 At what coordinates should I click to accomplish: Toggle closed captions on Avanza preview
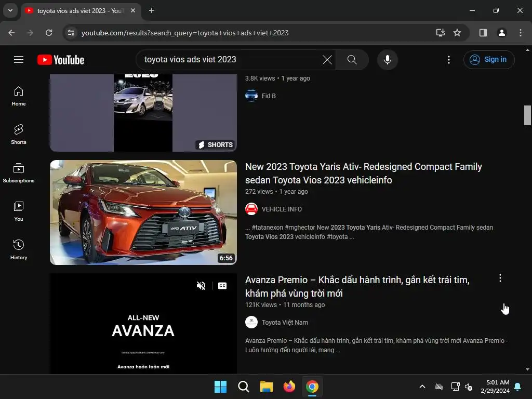coord(222,286)
